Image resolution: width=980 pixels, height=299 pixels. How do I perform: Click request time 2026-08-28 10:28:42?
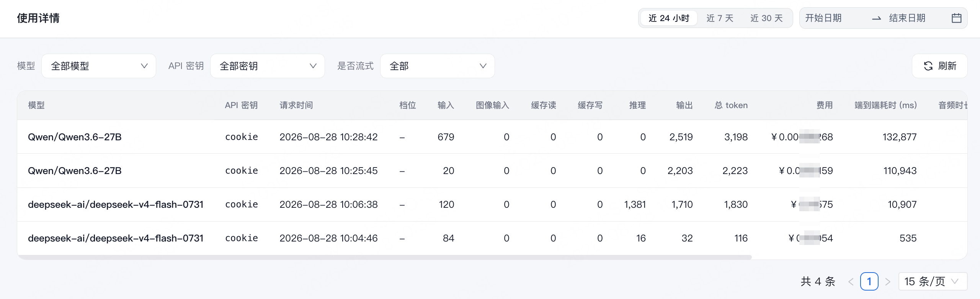click(328, 137)
